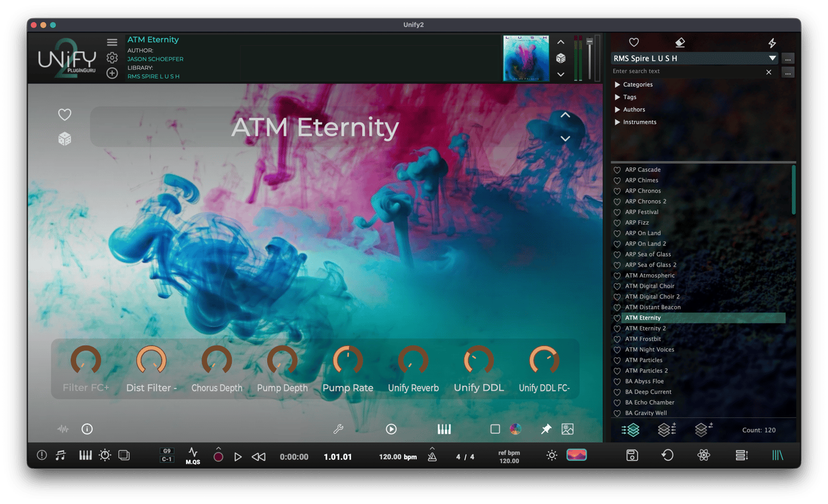The height and width of the screenshot is (504, 828).
Task: Click the teal layers icon with right arrows
Action: pyautogui.click(x=630, y=429)
